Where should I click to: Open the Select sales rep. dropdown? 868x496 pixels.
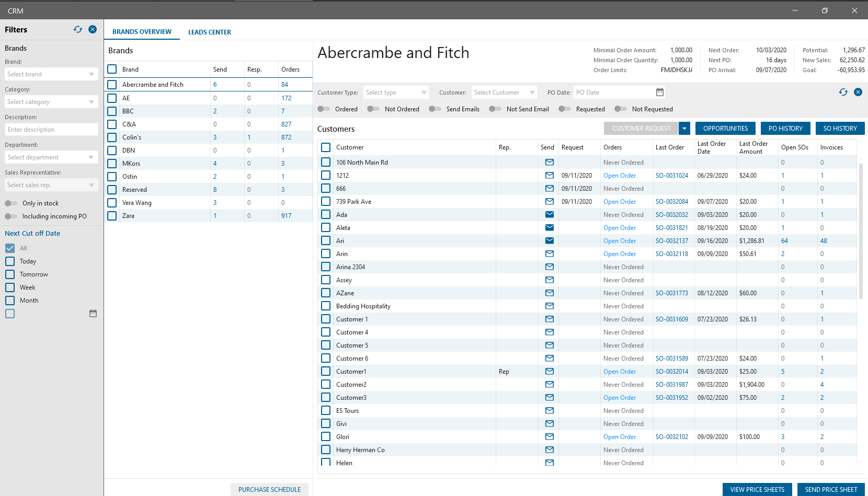pyautogui.click(x=51, y=185)
